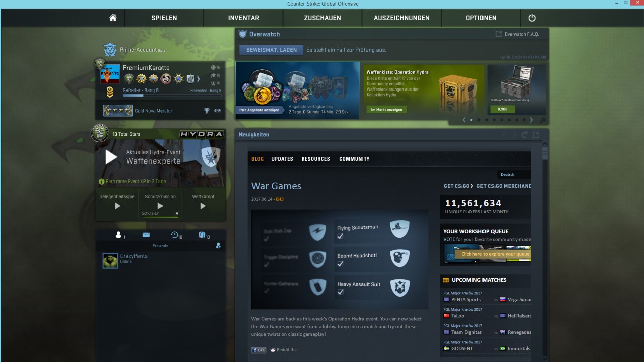The height and width of the screenshot is (362, 644).
Task: Open the ZUSCHAUEN menu
Action: 323,18
